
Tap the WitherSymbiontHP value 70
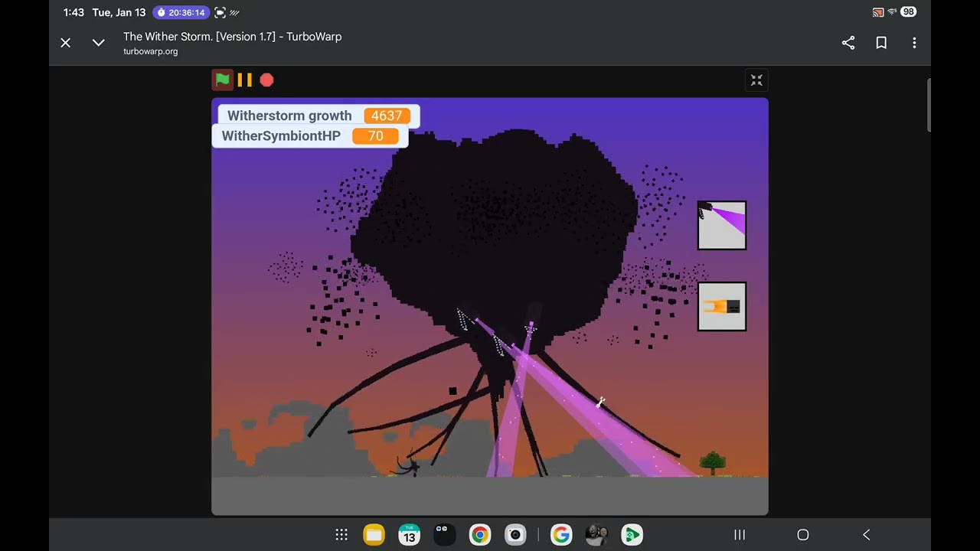(375, 135)
